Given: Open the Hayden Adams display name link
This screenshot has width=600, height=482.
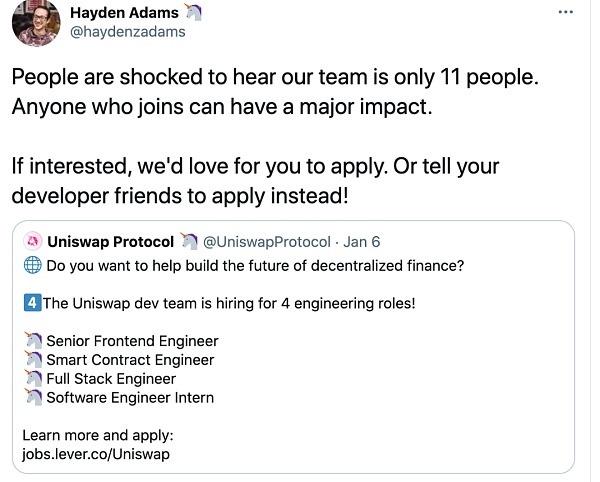Looking at the screenshot, I should (124, 12).
